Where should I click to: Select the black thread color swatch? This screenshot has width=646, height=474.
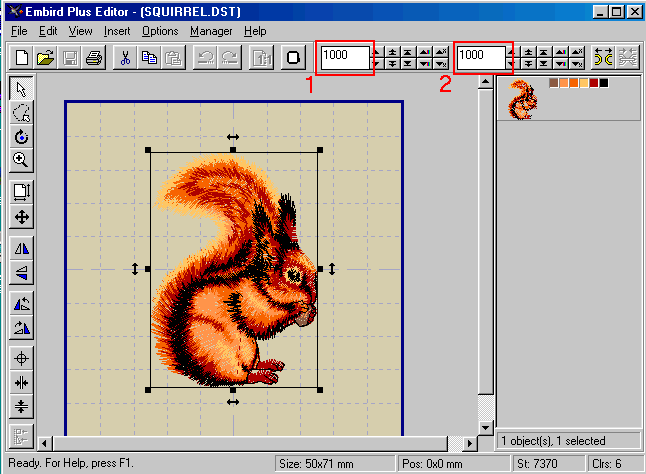604,83
